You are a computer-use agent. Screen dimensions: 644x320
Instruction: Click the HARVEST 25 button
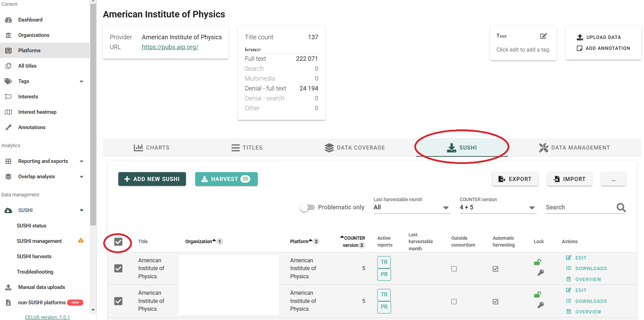(226, 179)
